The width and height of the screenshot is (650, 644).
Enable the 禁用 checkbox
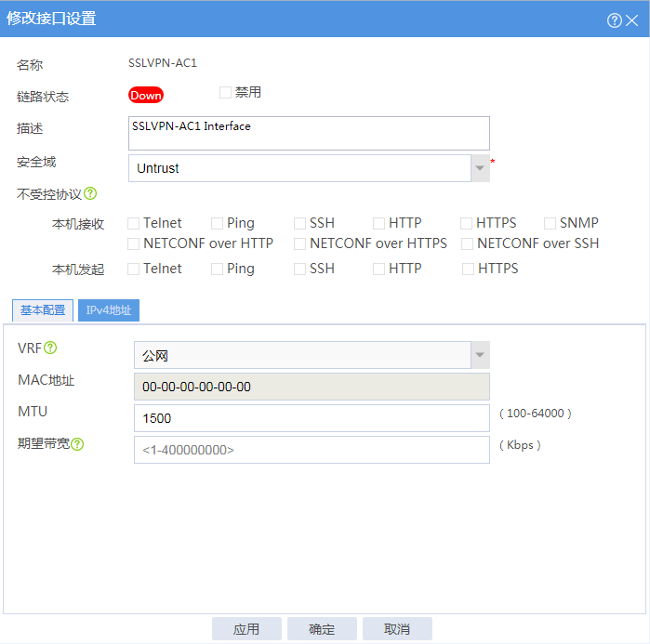[x=226, y=92]
